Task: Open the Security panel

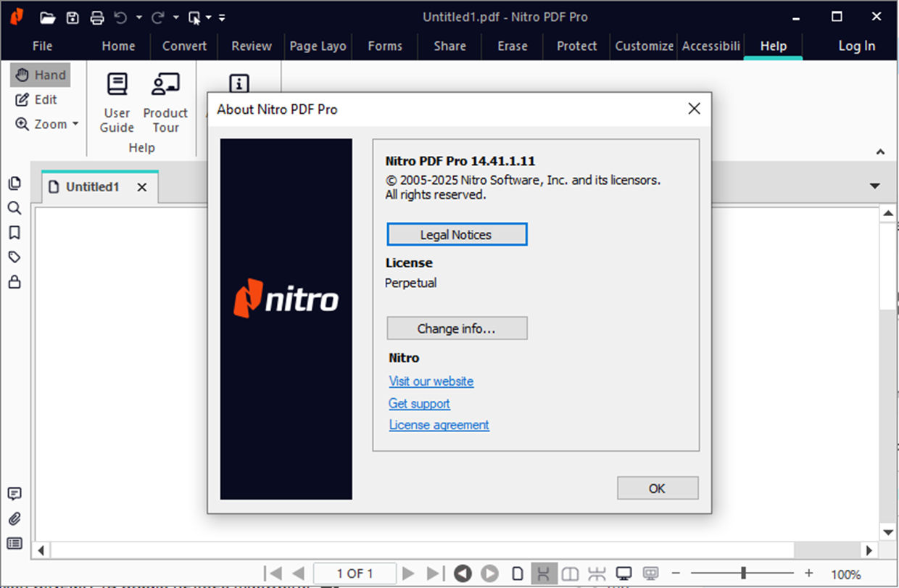Action: tap(14, 281)
